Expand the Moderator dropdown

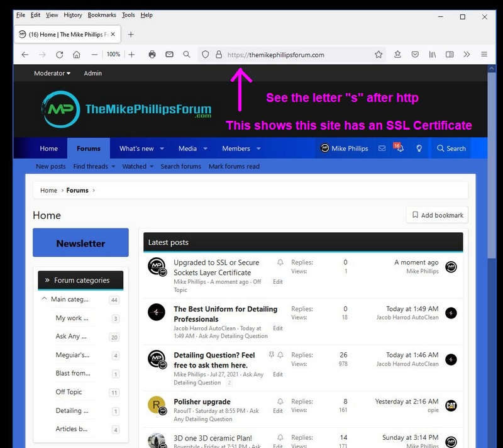click(52, 73)
